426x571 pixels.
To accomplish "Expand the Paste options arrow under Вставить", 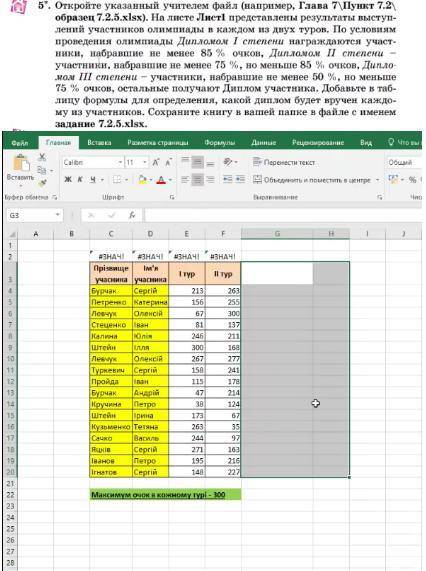I will pos(21,186).
